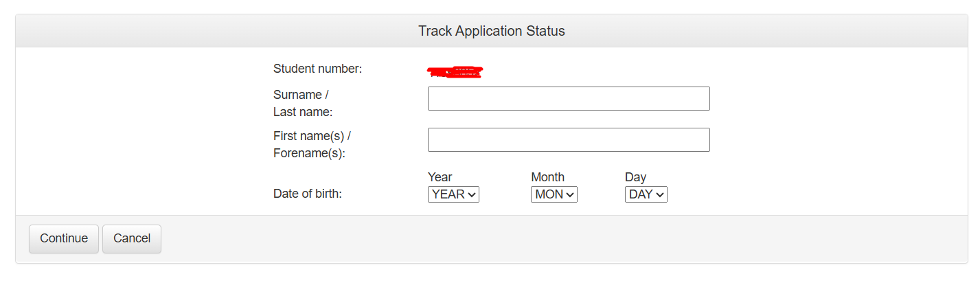Click the "Last name:" label text

[x=303, y=112]
